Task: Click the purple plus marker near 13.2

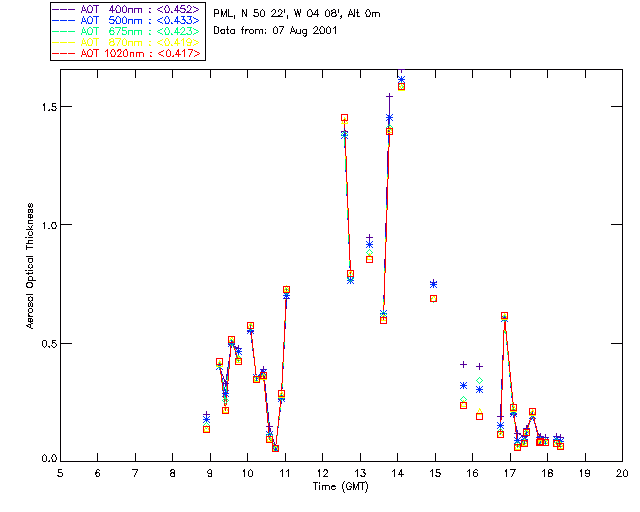Action: 369,238
